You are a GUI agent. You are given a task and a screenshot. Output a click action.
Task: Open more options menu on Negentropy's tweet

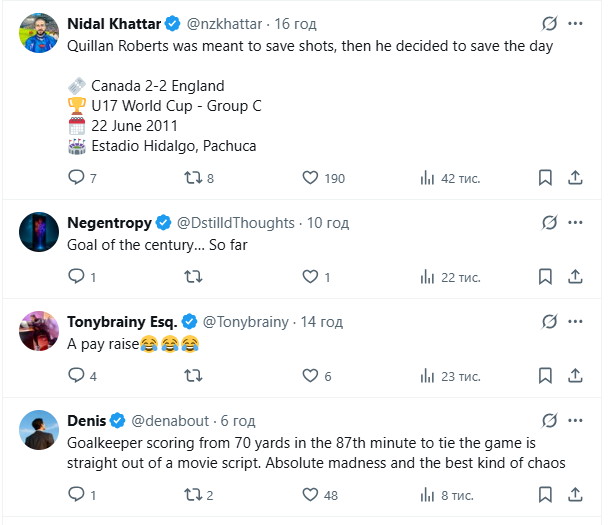pos(575,222)
